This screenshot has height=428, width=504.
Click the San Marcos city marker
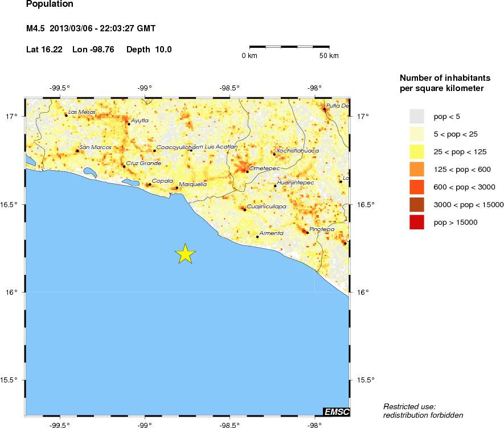coord(77,151)
